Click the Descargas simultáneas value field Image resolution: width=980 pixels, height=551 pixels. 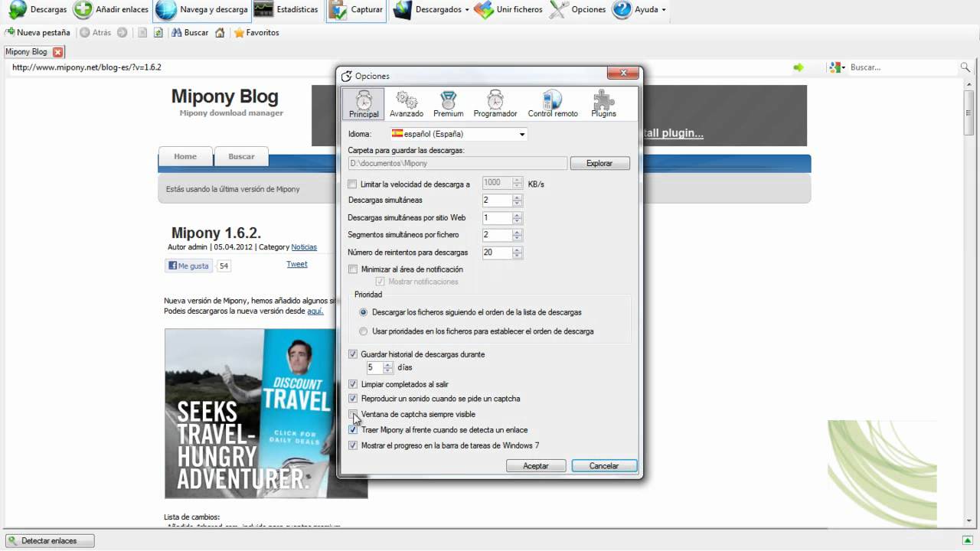click(497, 201)
